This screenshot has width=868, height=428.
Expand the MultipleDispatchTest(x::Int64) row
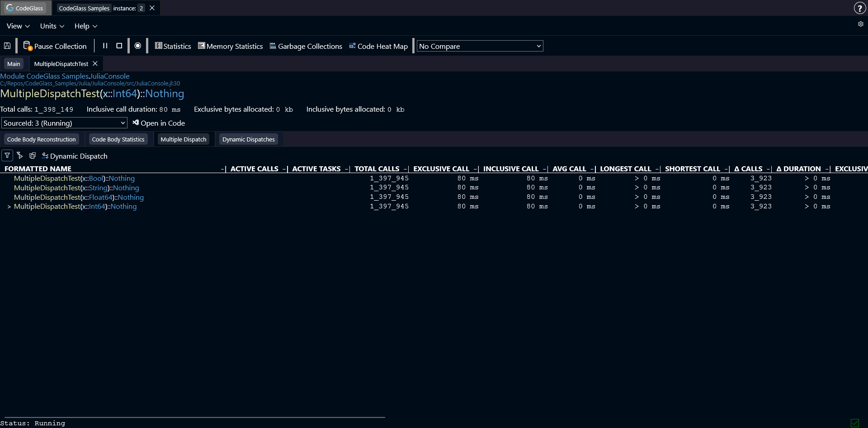[x=9, y=207]
